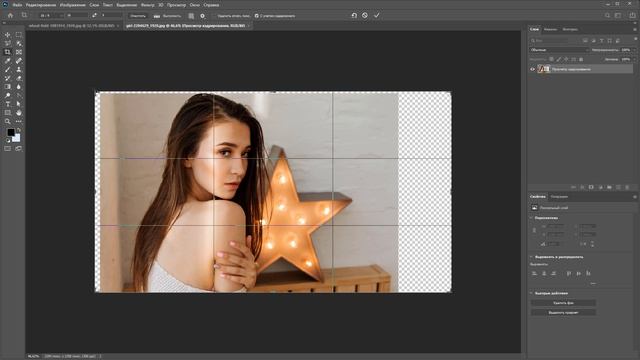This screenshot has width=640, height=360.
Task: Open the Фильтр menu
Action: [x=147, y=5]
